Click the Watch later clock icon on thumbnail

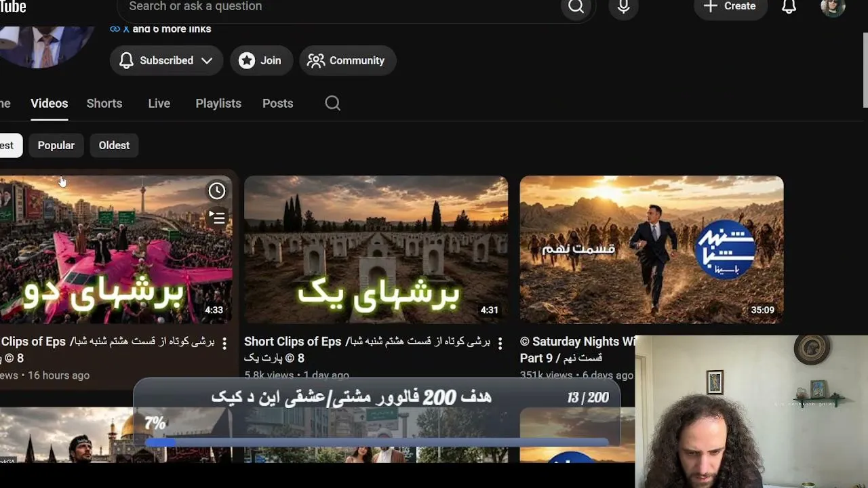point(217,191)
